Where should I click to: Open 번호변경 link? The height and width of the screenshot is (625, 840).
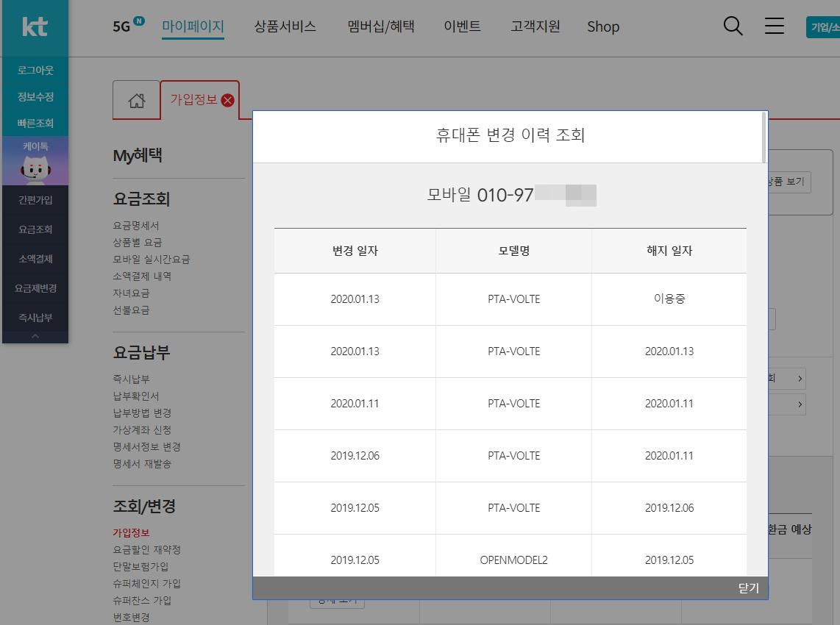pyautogui.click(x=131, y=618)
